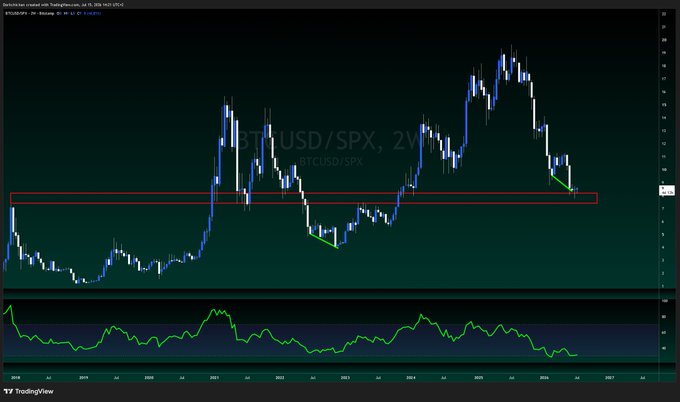Viewport: 680px width, 402px height.
Task: Click the current price label on price axis
Action: point(667,190)
